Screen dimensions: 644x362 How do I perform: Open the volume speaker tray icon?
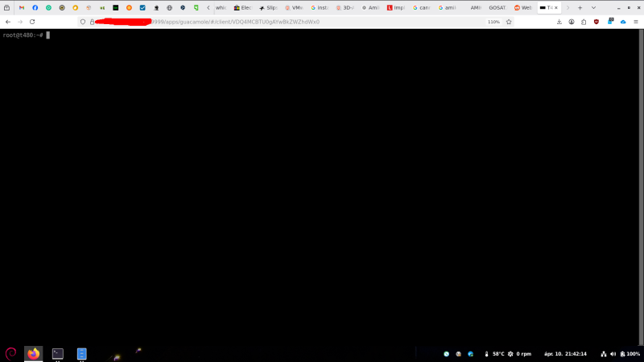coord(613,354)
